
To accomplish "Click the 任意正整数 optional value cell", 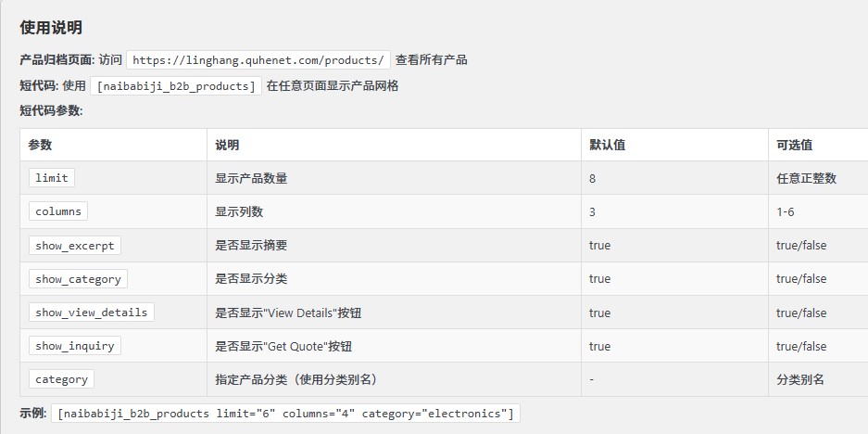I will coord(806,178).
